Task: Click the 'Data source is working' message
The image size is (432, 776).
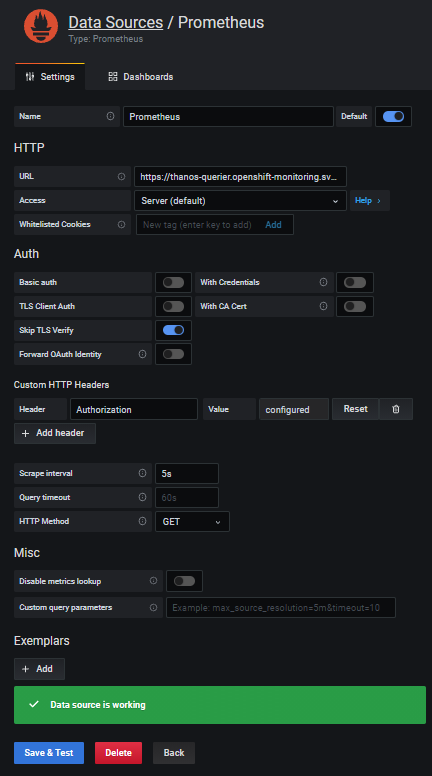Action: click(x=98, y=705)
